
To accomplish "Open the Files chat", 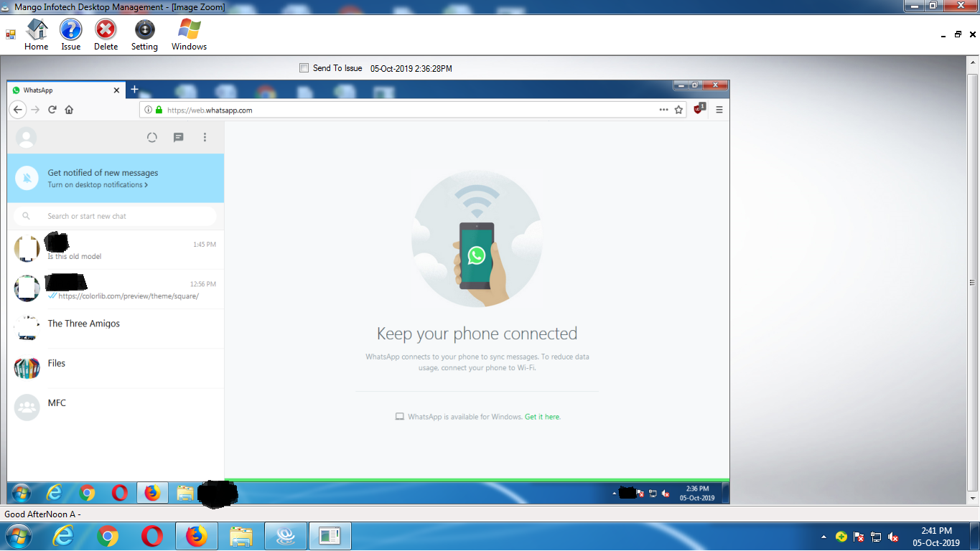I will [x=116, y=368].
